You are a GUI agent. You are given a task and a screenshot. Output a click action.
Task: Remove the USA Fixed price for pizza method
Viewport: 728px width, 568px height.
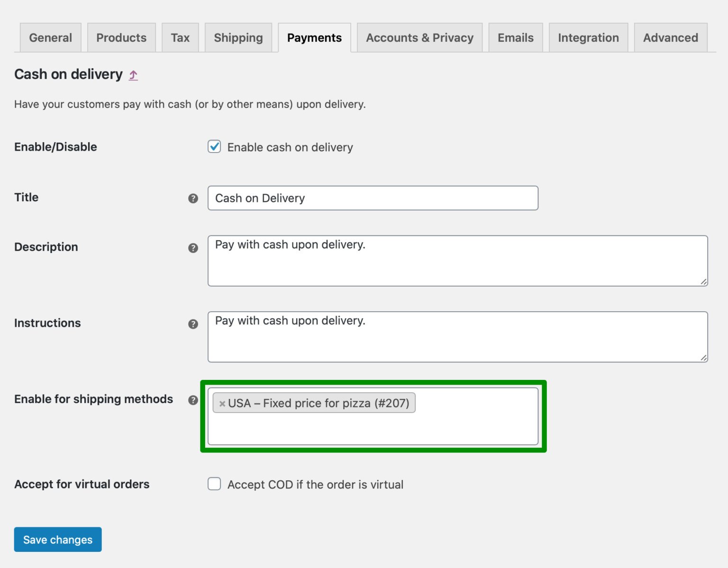[x=222, y=404]
